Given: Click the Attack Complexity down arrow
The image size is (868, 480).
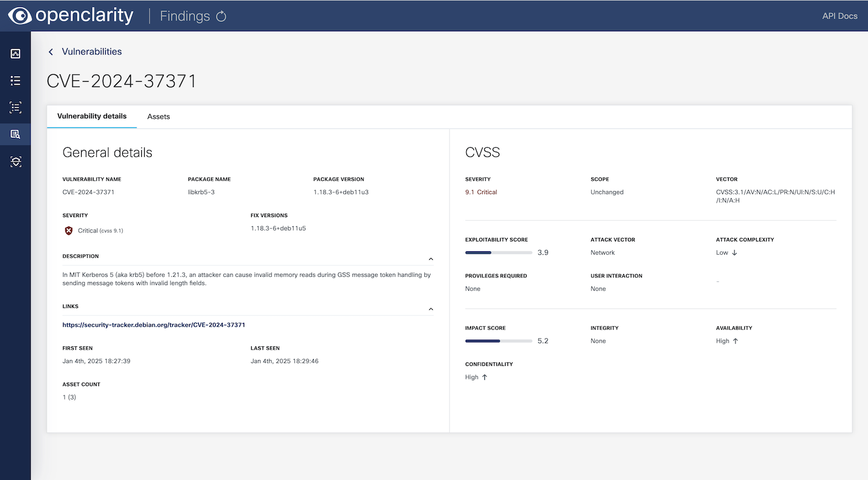Looking at the screenshot, I should [x=734, y=252].
